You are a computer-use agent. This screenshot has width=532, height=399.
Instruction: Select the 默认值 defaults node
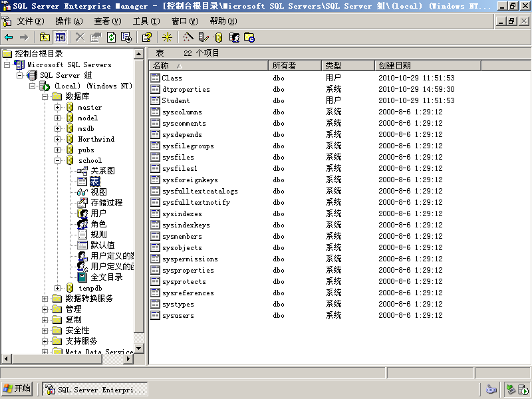pyautogui.click(x=102, y=245)
